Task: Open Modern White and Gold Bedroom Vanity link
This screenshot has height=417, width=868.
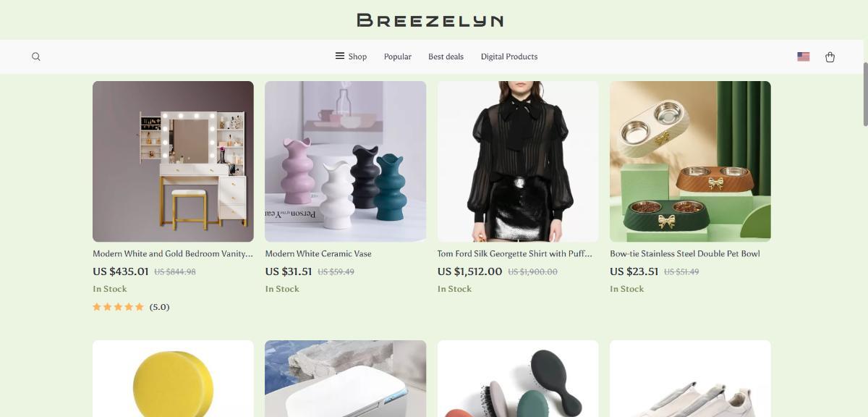Action: (x=173, y=253)
